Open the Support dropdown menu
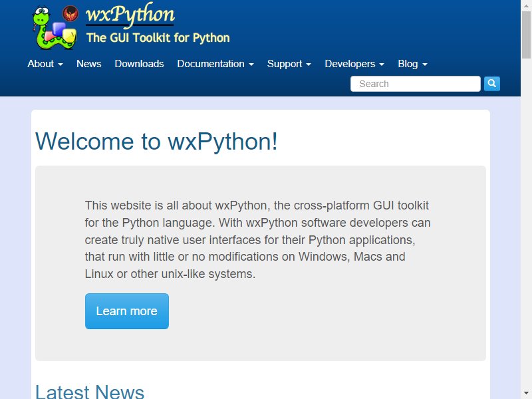 coord(289,64)
